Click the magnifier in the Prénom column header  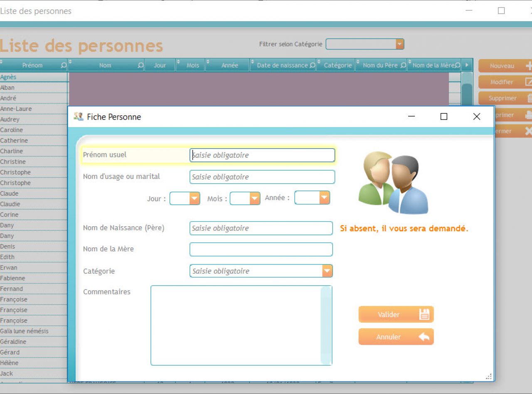[63, 65]
